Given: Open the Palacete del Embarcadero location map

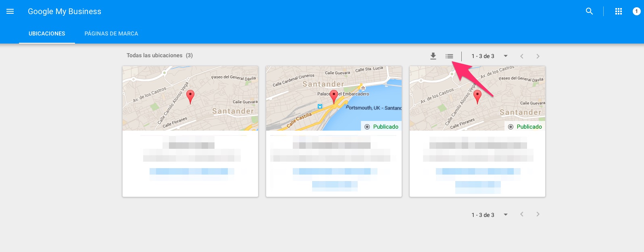Looking at the screenshot, I should click(334, 98).
